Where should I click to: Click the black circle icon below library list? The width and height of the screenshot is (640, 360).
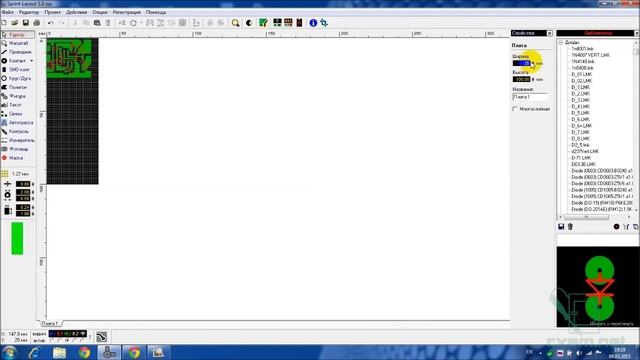coord(616,227)
